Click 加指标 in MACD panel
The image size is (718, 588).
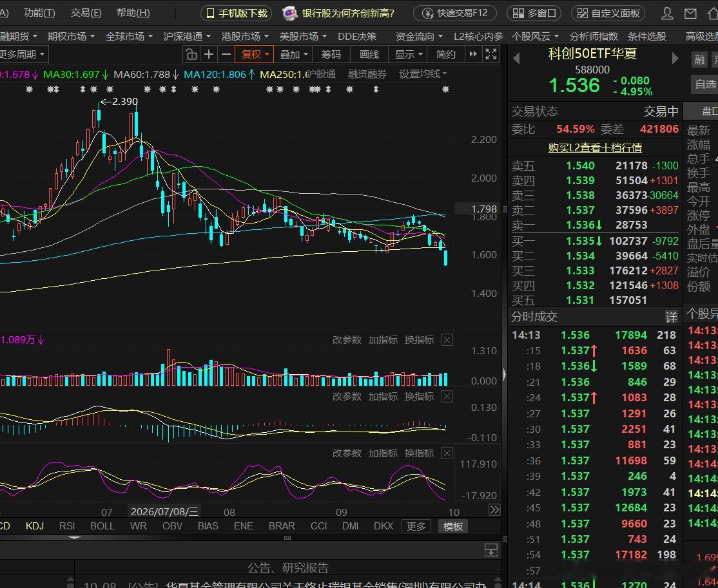[383, 396]
